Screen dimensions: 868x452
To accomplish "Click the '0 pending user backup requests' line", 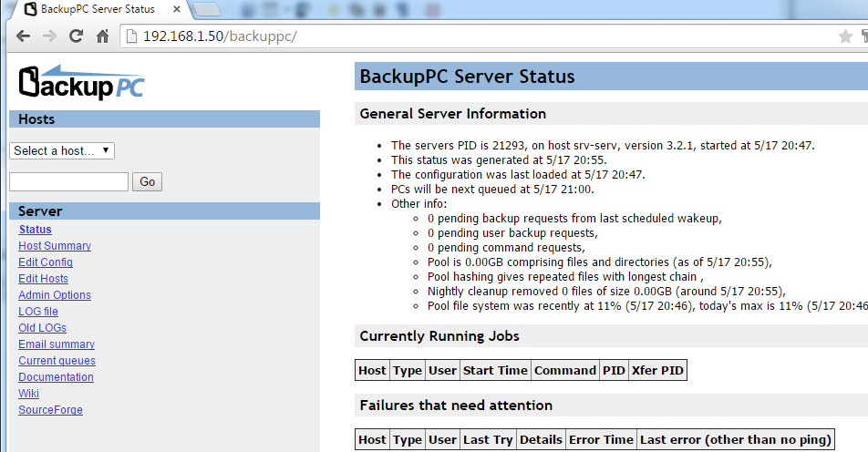I will tap(512, 233).
